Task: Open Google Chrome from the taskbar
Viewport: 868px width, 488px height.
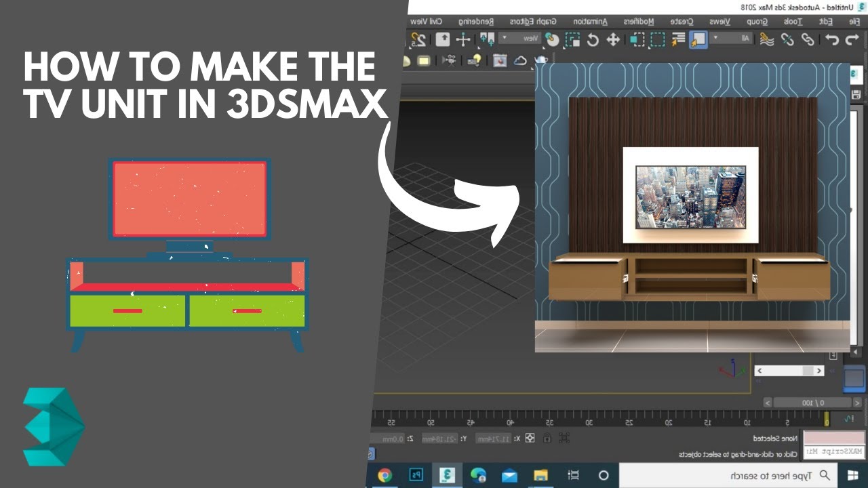Action: [x=384, y=475]
